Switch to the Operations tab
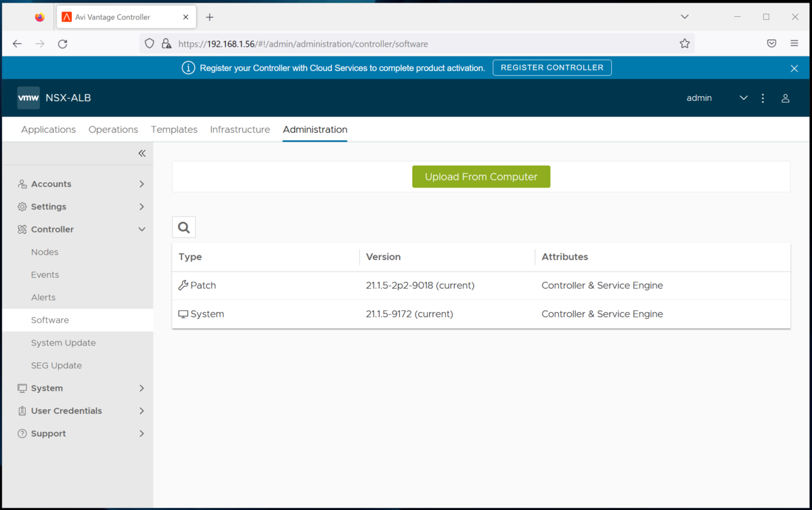812x510 pixels. tap(113, 129)
